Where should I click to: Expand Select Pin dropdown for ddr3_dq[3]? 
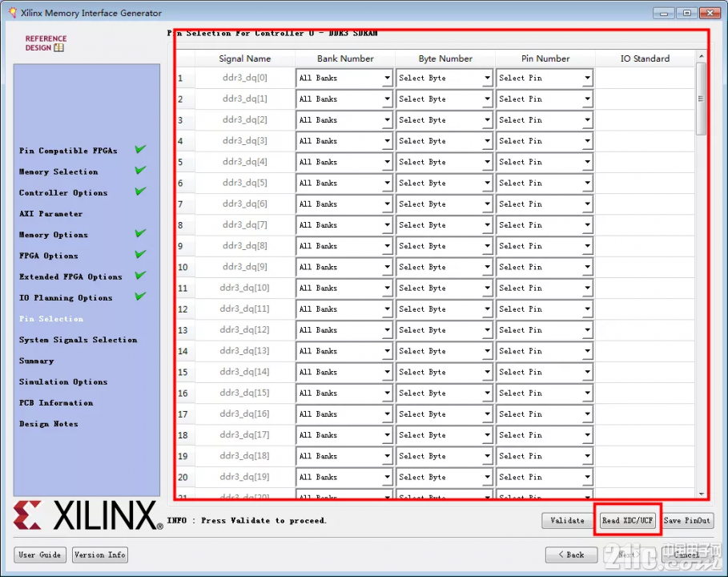(545, 141)
